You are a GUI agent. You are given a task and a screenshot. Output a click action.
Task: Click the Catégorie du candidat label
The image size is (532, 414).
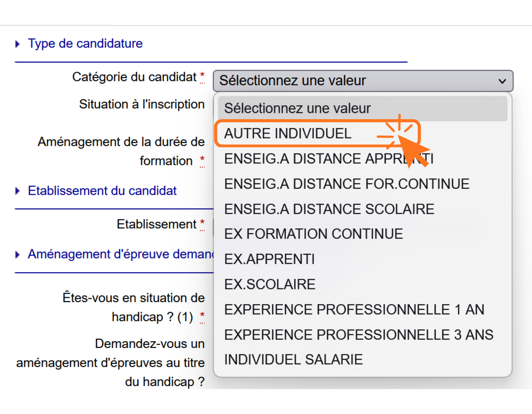tap(134, 77)
